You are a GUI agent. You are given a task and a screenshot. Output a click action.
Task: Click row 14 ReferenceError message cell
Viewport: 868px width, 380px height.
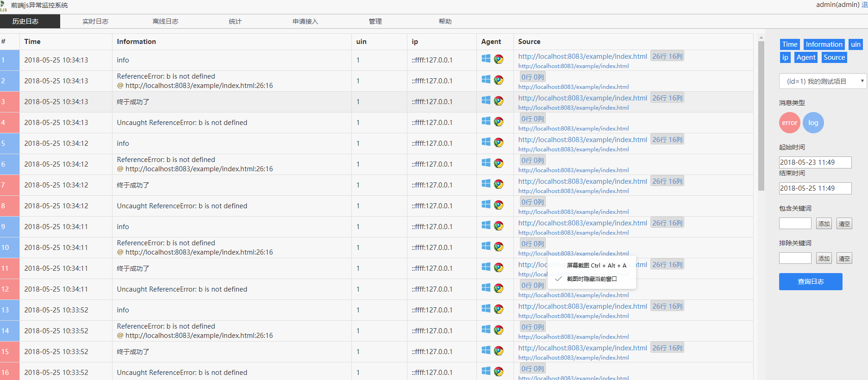(231, 331)
